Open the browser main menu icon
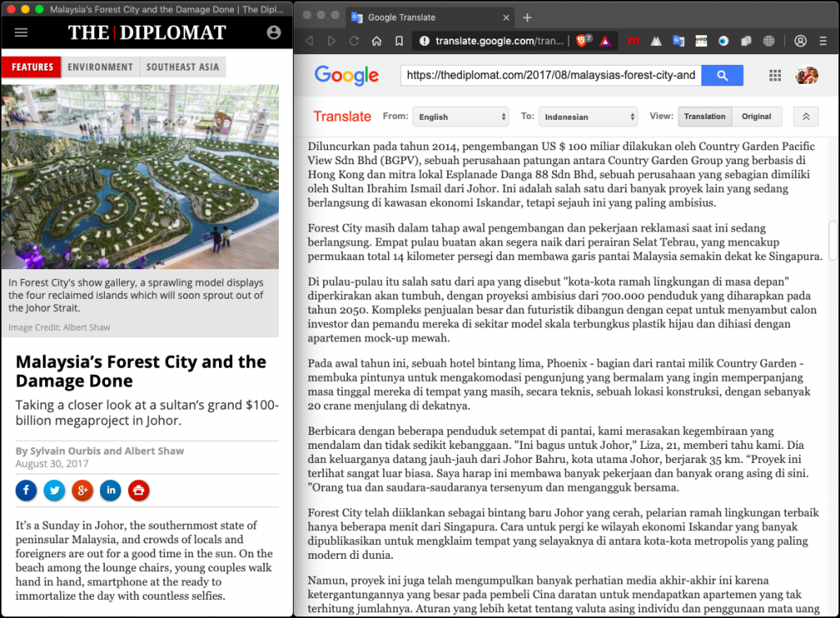Image resolution: width=840 pixels, height=618 pixels. coord(824,41)
